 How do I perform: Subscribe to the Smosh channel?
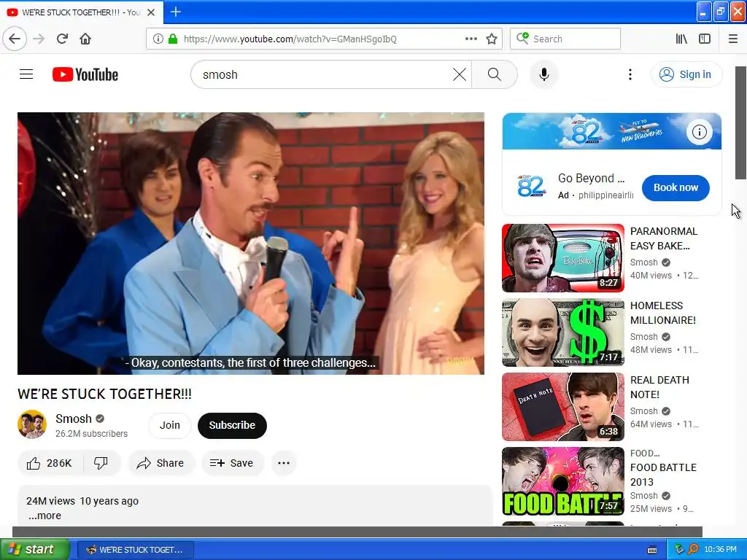[232, 425]
